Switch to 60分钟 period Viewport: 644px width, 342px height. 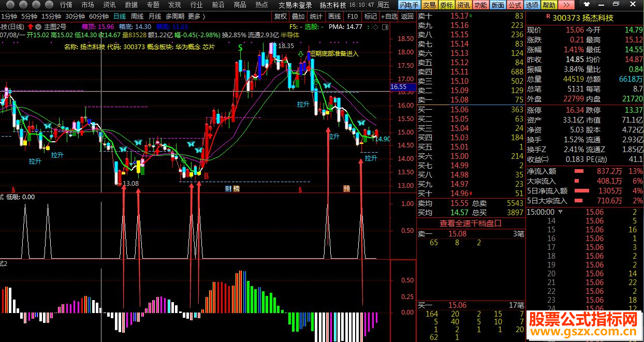point(99,16)
